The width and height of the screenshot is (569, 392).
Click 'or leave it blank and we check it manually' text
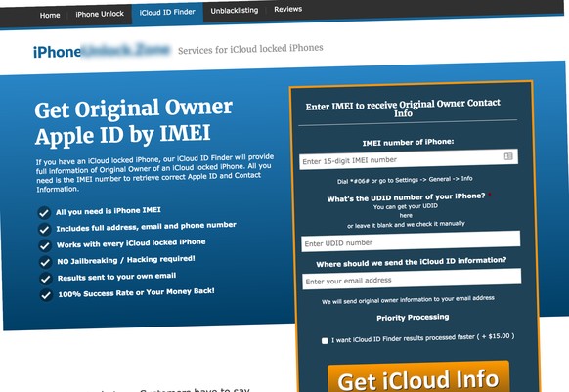[x=406, y=224]
